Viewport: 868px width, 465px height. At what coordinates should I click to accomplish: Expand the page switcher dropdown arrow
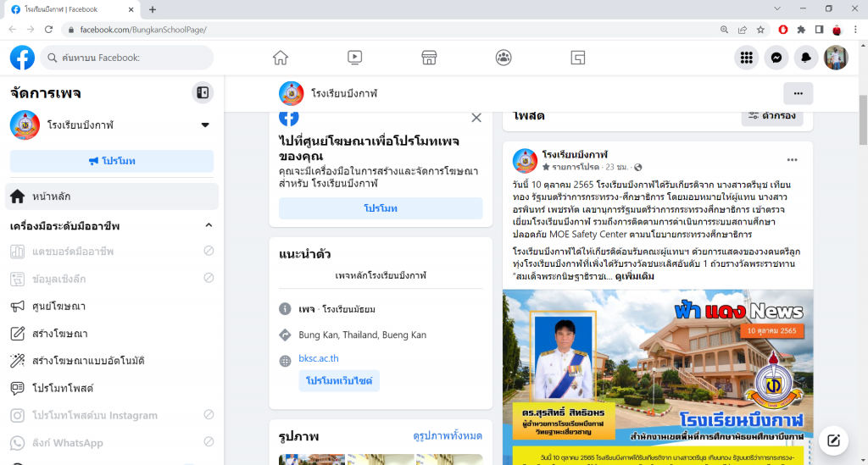[205, 125]
